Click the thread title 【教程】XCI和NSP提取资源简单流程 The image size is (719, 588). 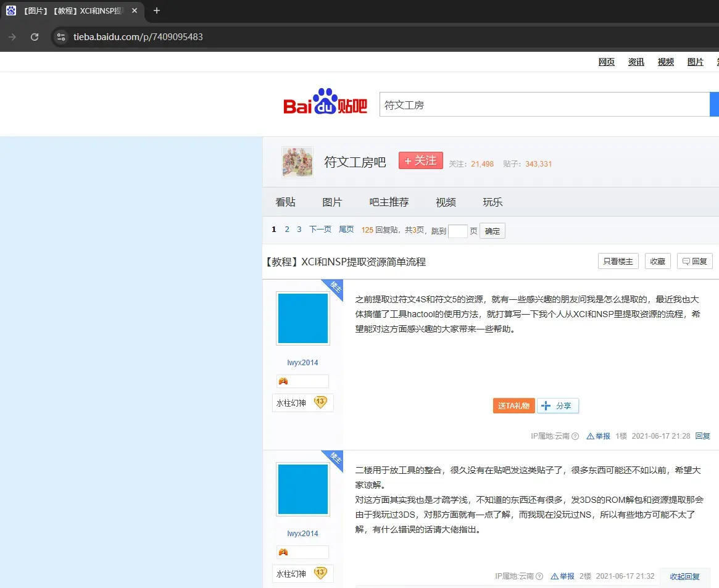click(x=345, y=262)
